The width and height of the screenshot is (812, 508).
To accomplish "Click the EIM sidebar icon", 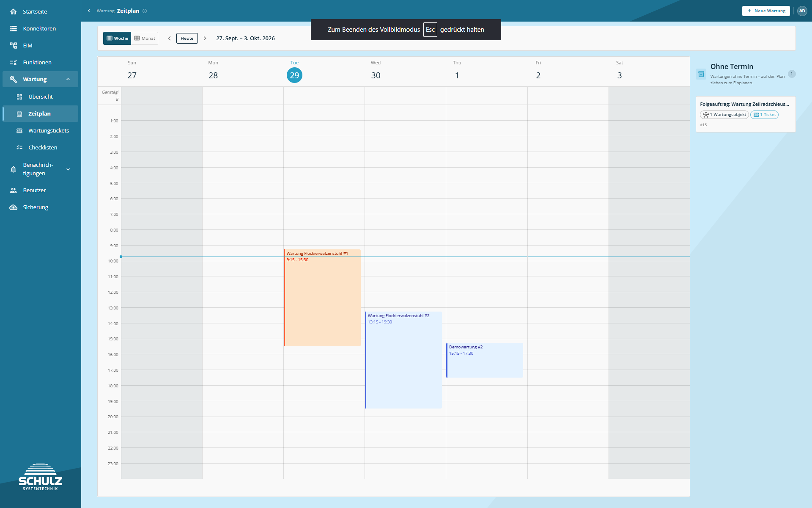I will (14, 45).
